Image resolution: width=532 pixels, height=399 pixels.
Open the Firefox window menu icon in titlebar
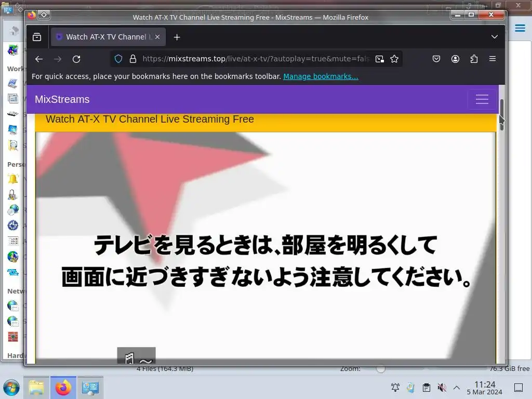pos(32,15)
